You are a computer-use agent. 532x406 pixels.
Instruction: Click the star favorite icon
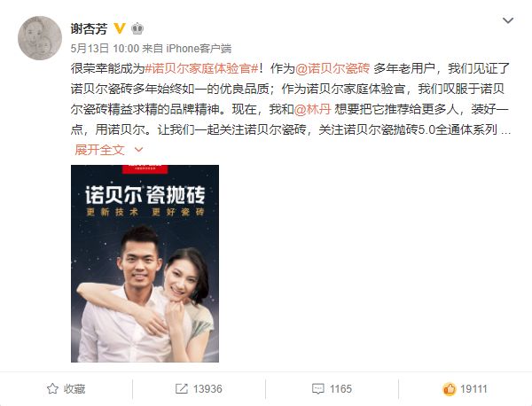[52, 388]
